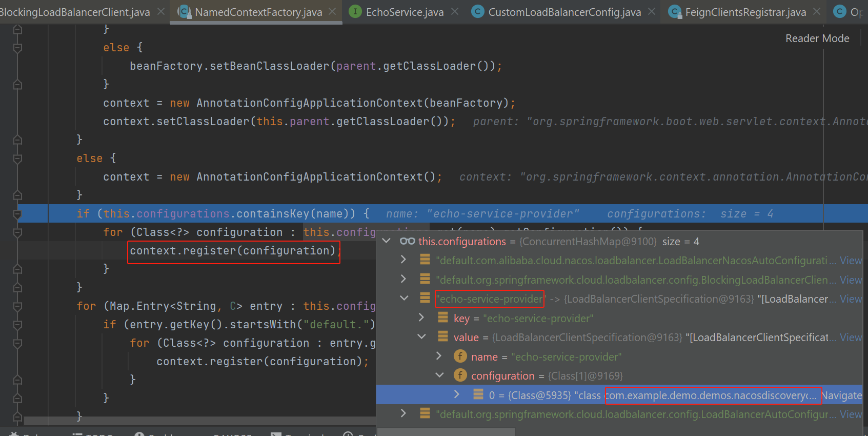Click entry icon of LoadBalancerAutoConfiguration row

pos(425,413)
